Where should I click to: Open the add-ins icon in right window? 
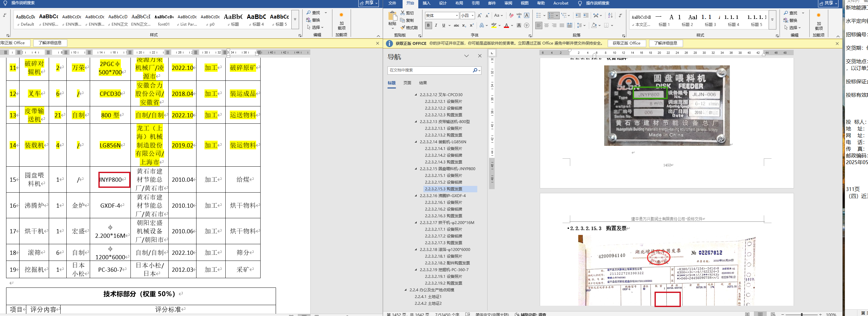pos(819,21)
